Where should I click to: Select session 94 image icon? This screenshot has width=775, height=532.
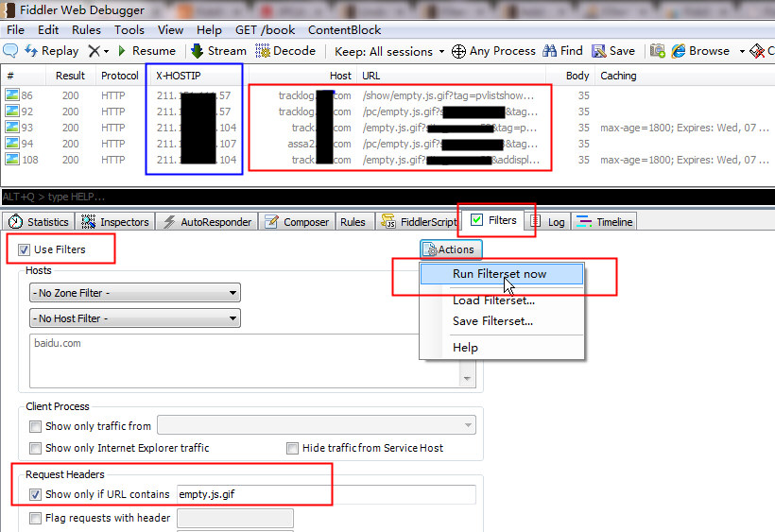tap(12, 144)
